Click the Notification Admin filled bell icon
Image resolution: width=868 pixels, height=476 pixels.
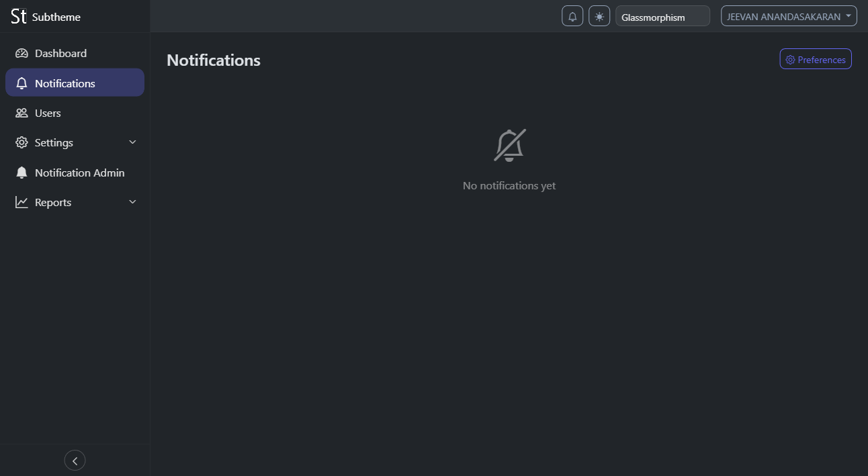point(21,173)
